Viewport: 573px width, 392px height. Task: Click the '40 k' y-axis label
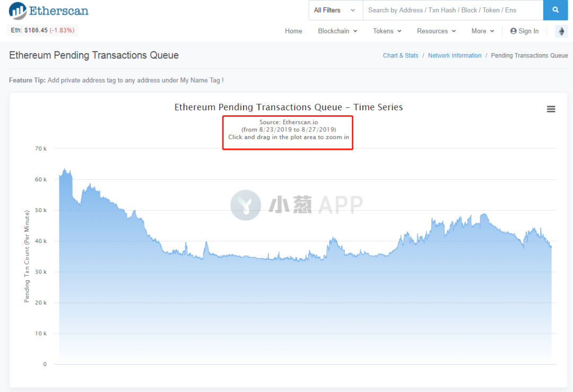pyautogui.click(x=41, y=241)
